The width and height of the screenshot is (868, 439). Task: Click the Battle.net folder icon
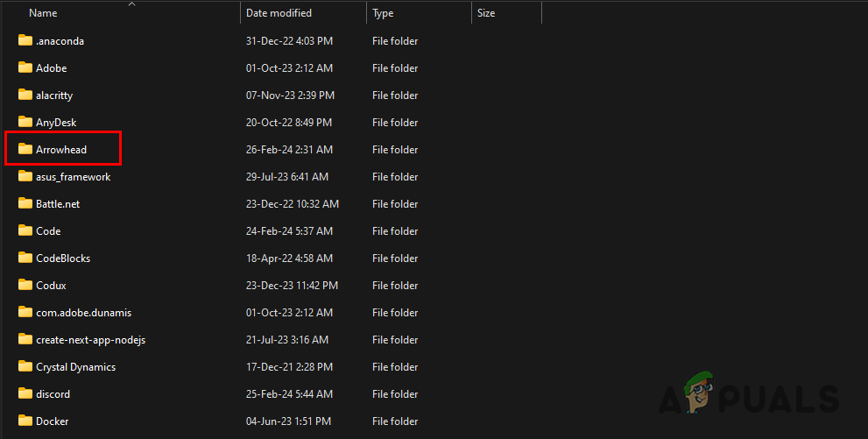coord(25,204)
